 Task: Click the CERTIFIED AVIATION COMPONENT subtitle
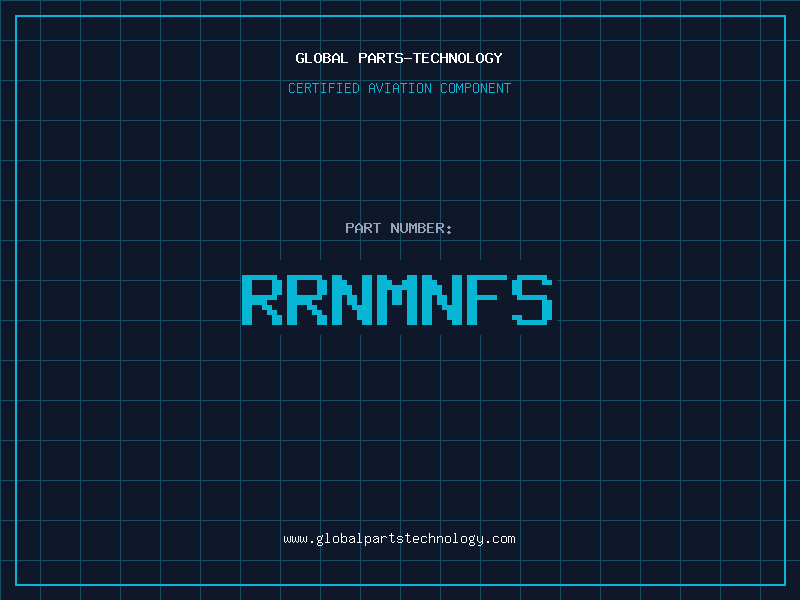(399, 88)
